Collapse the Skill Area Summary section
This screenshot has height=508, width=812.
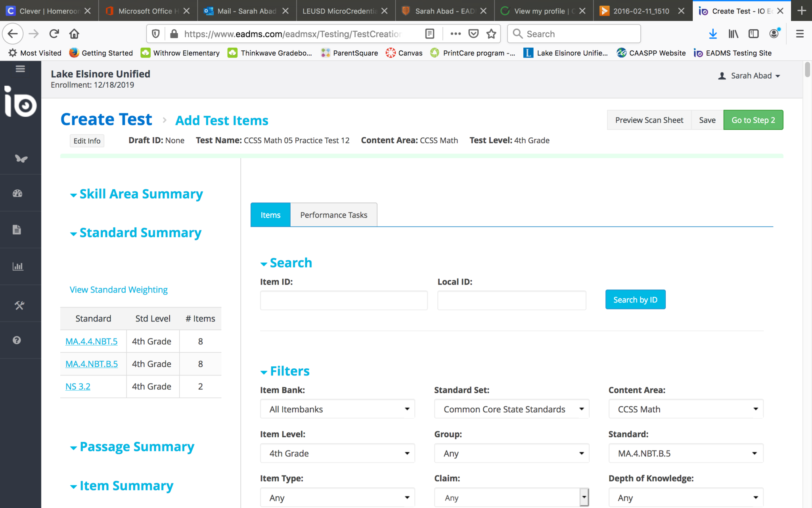click(x=136, y=194)
